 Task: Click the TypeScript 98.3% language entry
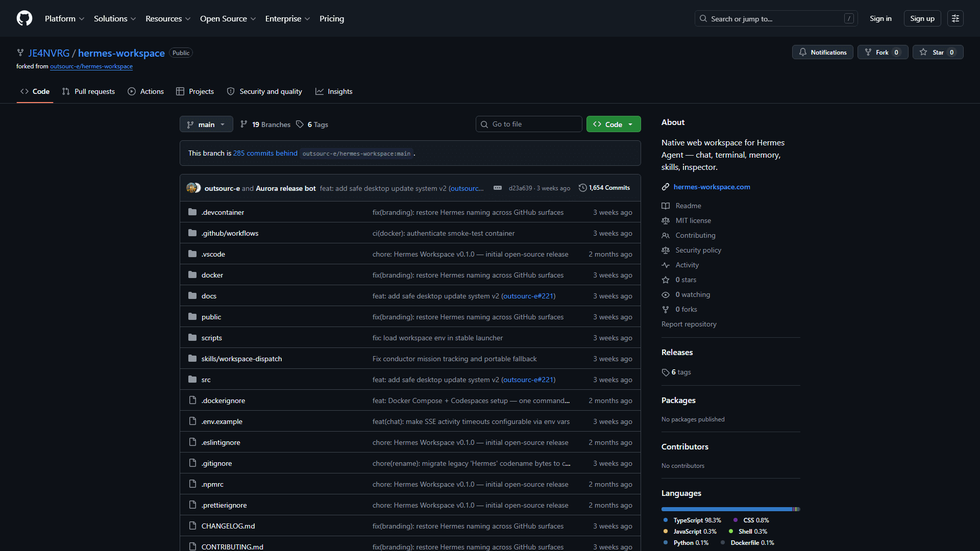[x=692, y=520]
